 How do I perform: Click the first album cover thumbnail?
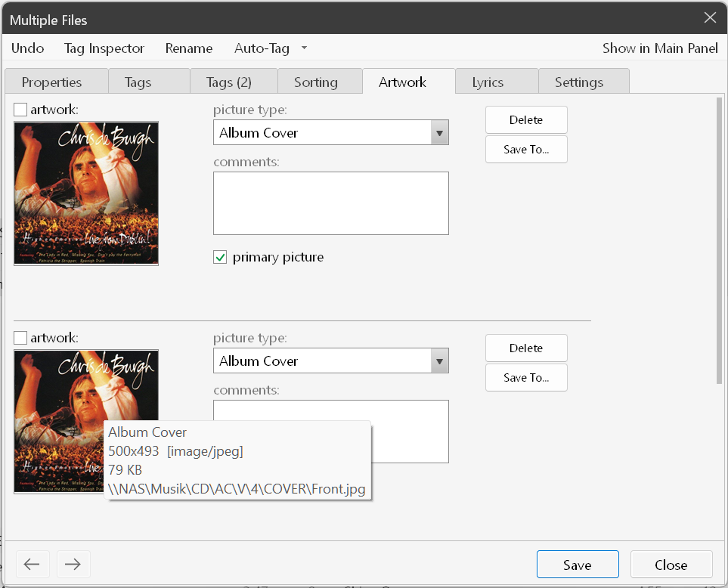[x=86, y=193]
